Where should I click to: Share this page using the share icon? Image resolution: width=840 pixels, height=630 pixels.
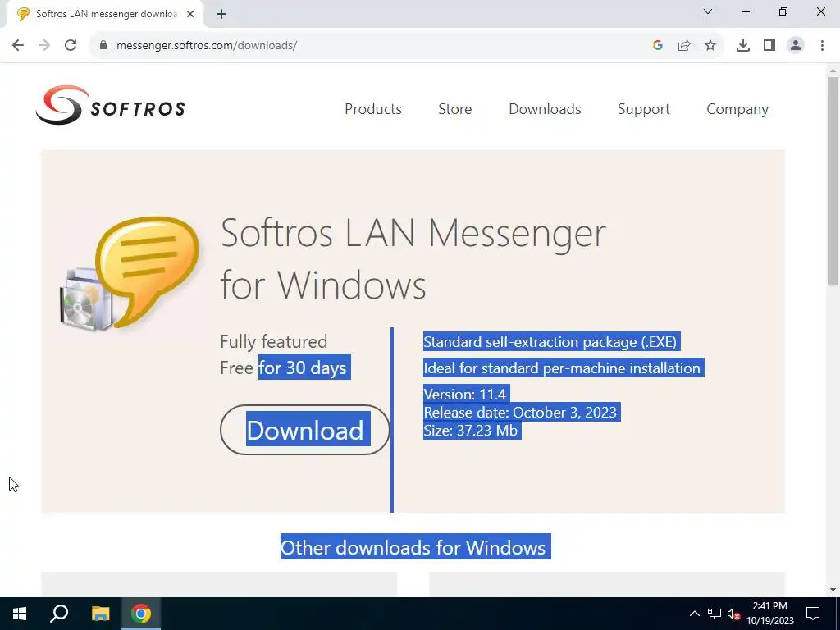684,46
